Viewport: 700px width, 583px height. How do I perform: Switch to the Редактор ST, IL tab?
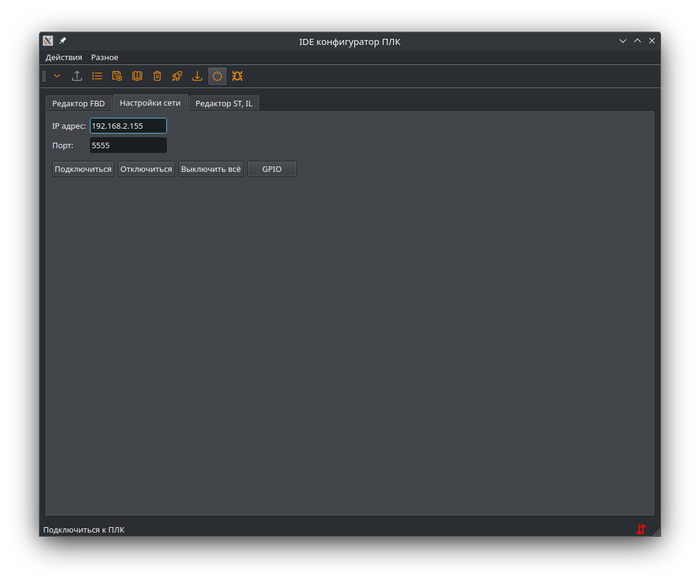tap(224, 103)
